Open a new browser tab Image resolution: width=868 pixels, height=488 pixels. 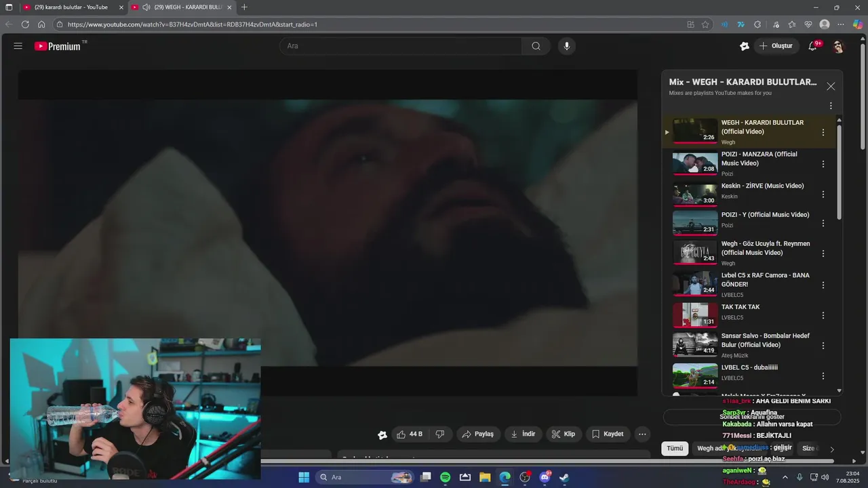244,7
